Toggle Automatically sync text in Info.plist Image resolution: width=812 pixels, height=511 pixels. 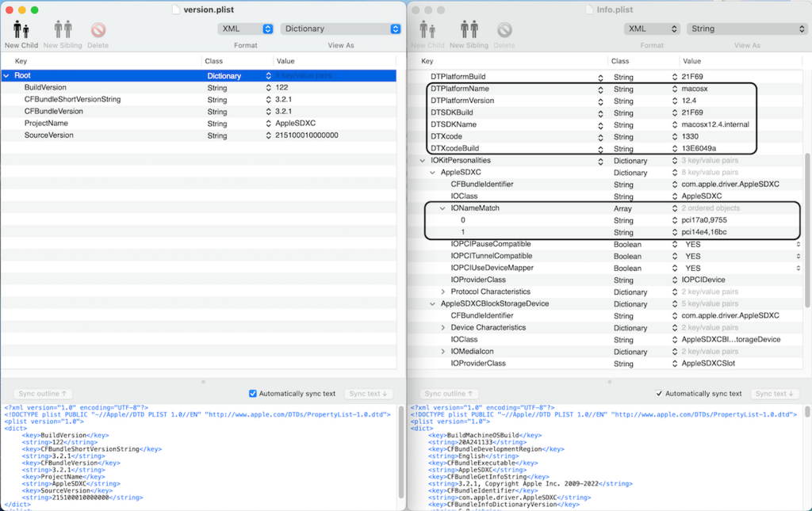[660, 394]
